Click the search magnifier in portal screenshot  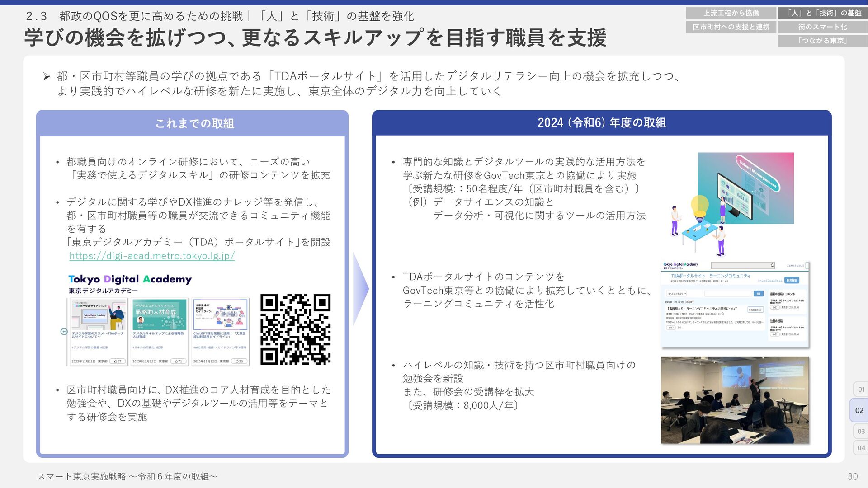point(772,265)
